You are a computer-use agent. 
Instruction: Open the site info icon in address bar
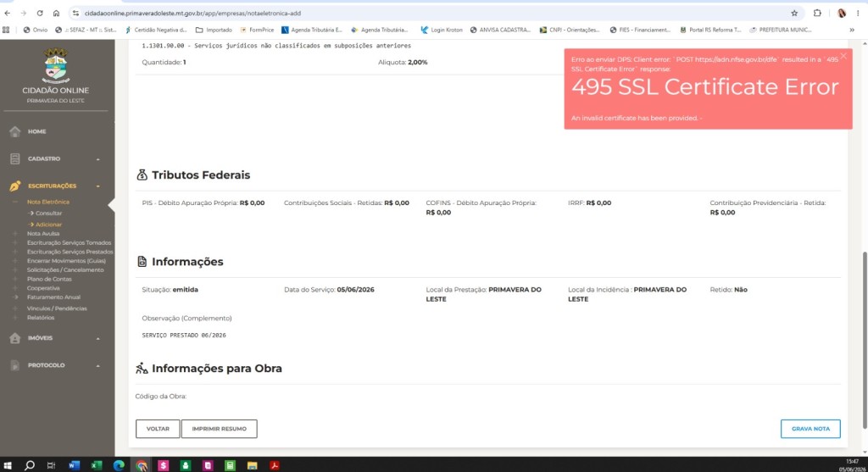75,14
